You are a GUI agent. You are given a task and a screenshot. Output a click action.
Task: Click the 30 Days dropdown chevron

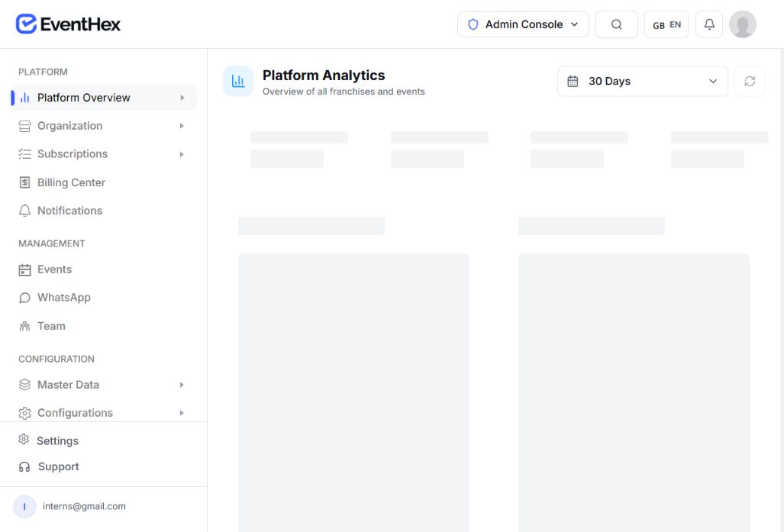point(713,81)
